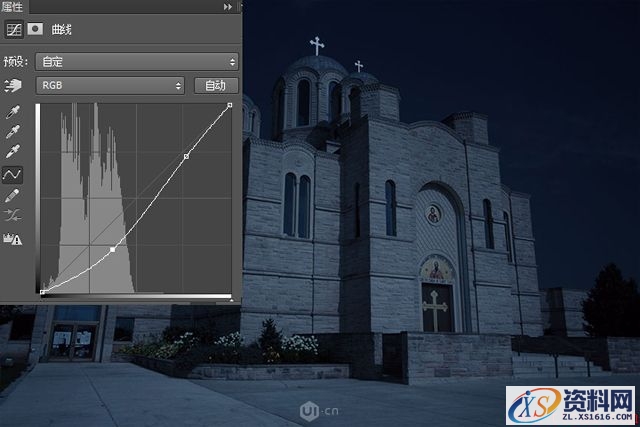The image size is (640, 427).
Task: Collapse the panel using double arrows
Action: [228, 7]
